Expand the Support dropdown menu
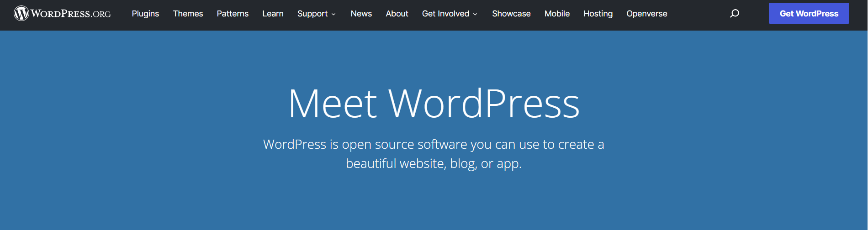The height and width of the screenshot is (230, 868). click(317, 14)
